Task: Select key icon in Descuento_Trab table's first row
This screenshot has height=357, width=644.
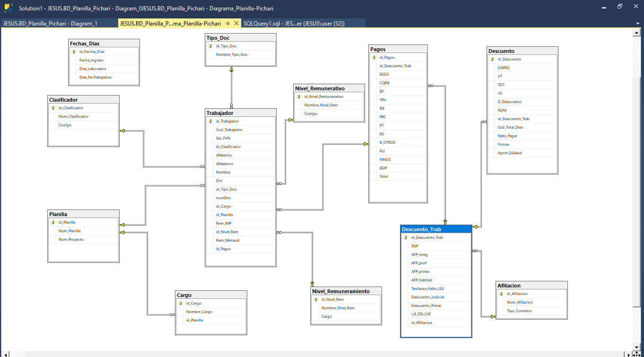Action: 406,238
